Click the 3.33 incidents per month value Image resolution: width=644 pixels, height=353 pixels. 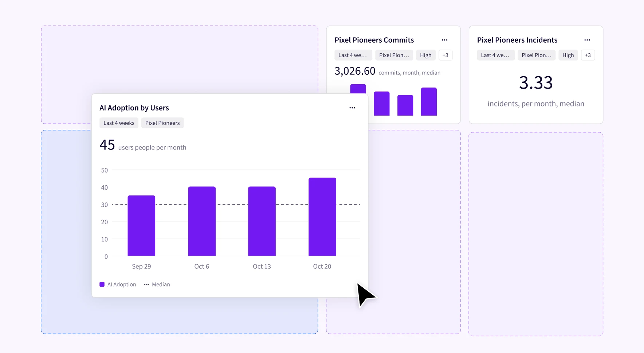(536, 83)
